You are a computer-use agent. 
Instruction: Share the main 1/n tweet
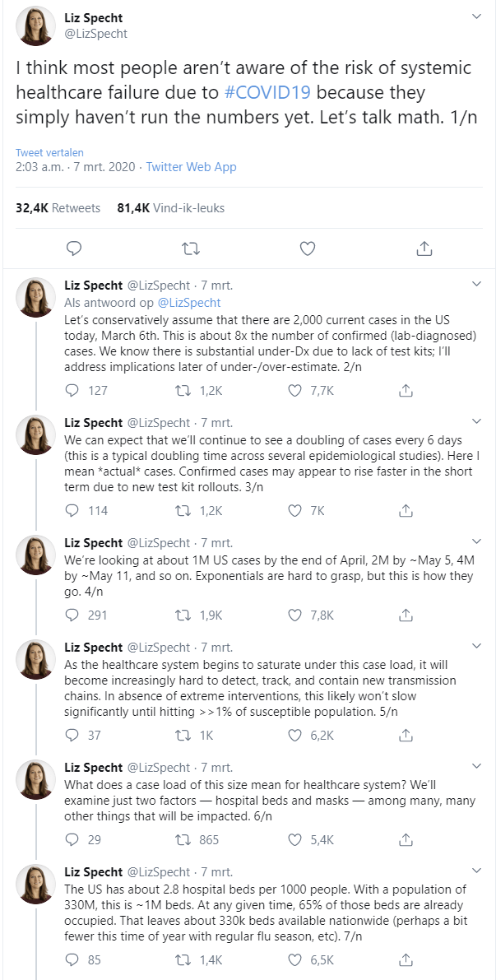point(424,248)
